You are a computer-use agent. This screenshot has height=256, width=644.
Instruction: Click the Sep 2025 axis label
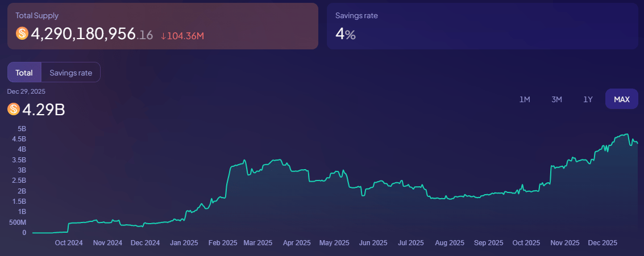489,243
